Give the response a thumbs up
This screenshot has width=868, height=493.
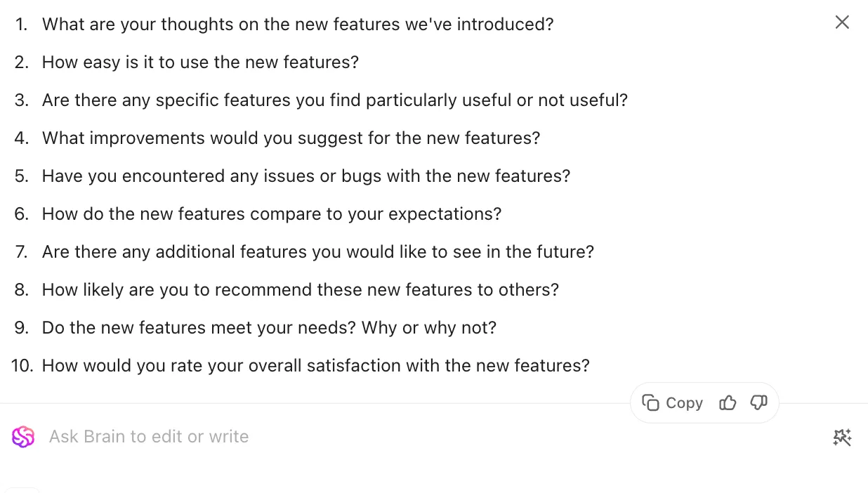pos(728,402)
